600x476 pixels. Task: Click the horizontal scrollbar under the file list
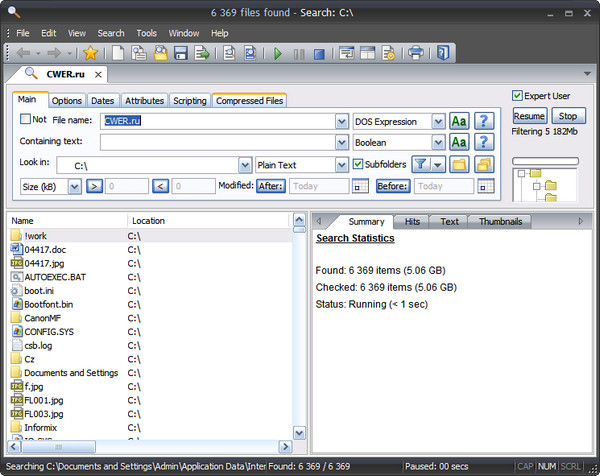coord(150,448)
